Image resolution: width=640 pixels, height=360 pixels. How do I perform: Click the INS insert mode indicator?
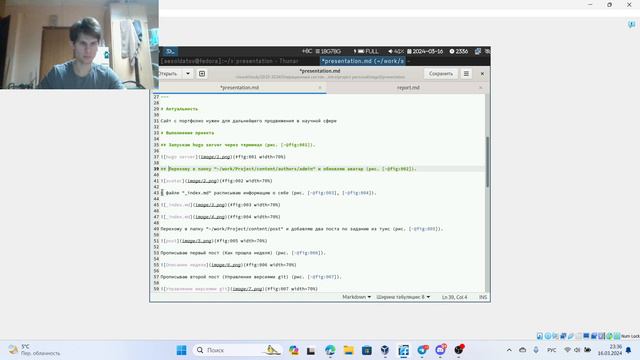point(483,297)
